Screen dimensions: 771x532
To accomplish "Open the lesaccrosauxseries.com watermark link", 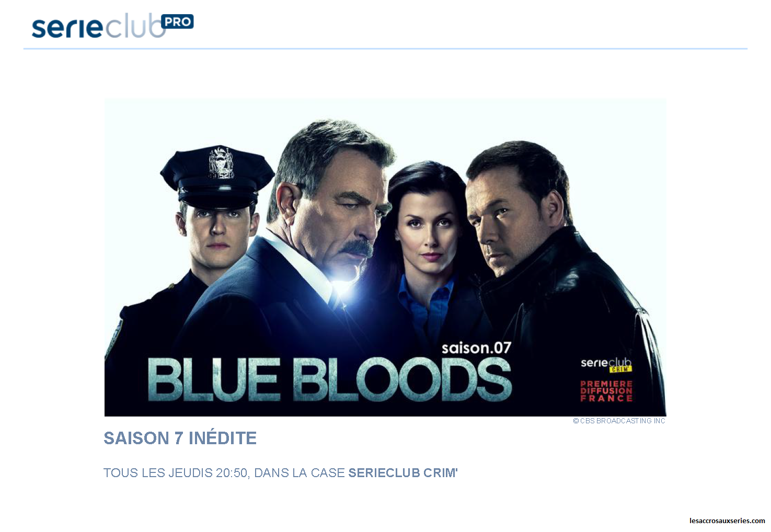I will [727, 521].
